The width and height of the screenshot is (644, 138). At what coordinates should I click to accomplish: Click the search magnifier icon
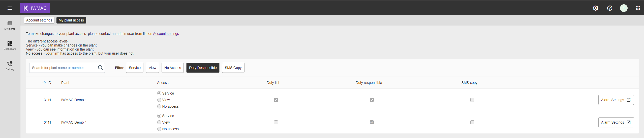coord(100,68)
